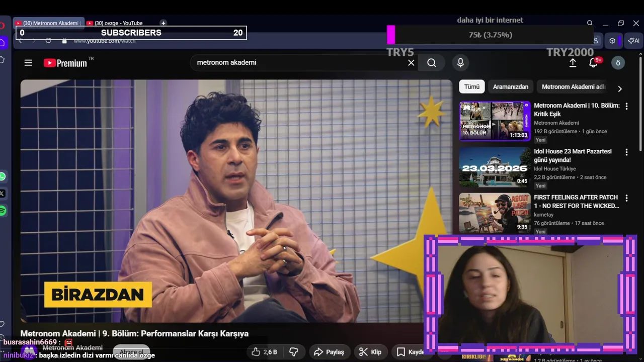Viewport: 644px width, 362px height.
Task: Open the 10. Bölüm: Kritik Eşik video title
Action: tap(577, 110)
